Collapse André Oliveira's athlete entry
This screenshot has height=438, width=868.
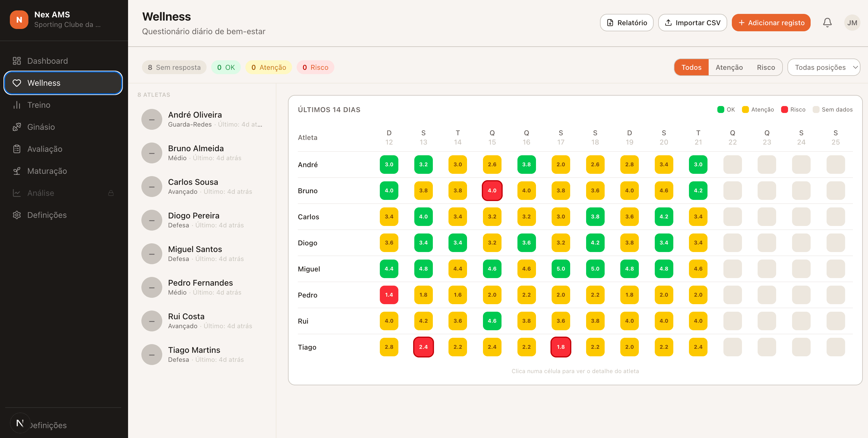coord(152,119)
